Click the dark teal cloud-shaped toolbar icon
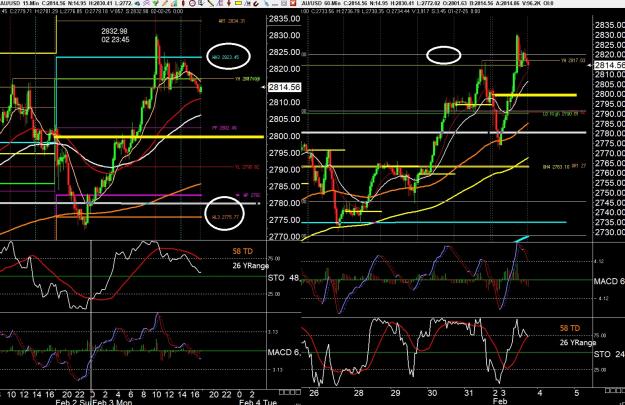 [x=137, y=3]
